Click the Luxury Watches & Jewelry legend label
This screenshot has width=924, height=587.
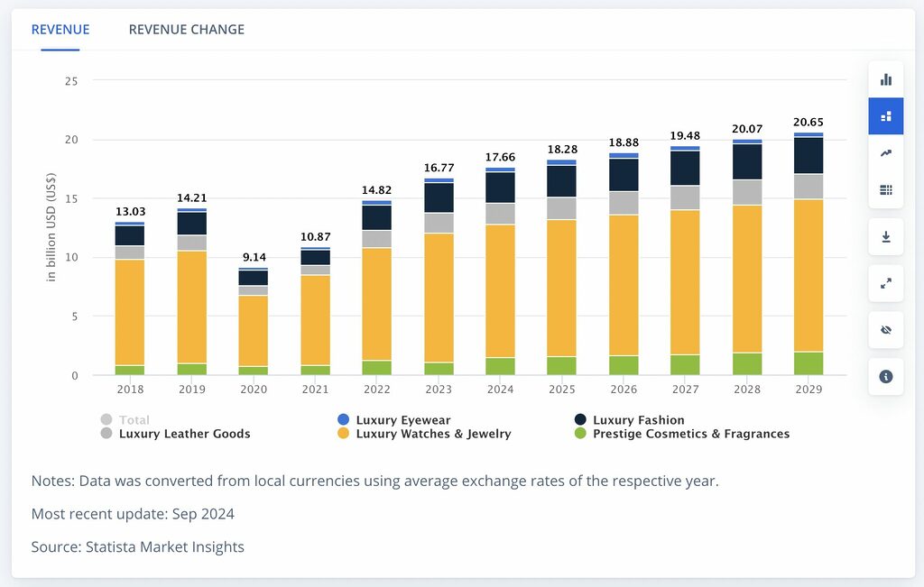[x=433, y=434]
